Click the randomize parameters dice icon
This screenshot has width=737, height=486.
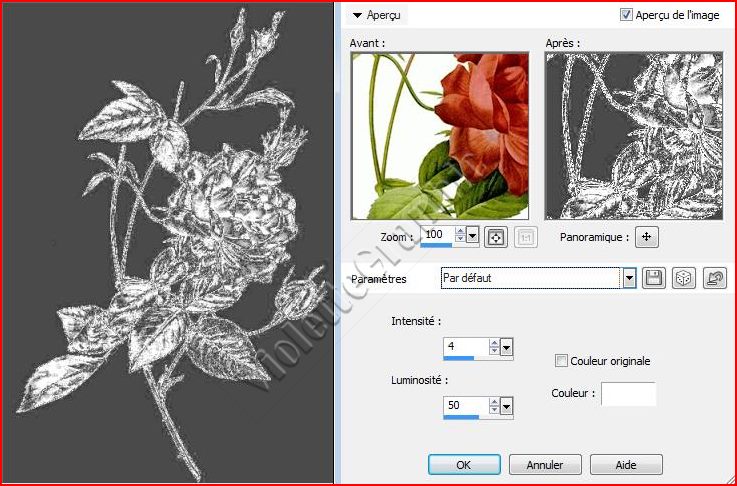click(x=684, y=278)
